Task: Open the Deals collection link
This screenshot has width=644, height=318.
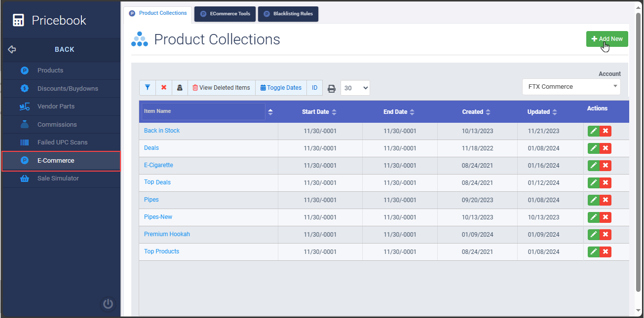Action: (x=152, y=148)
